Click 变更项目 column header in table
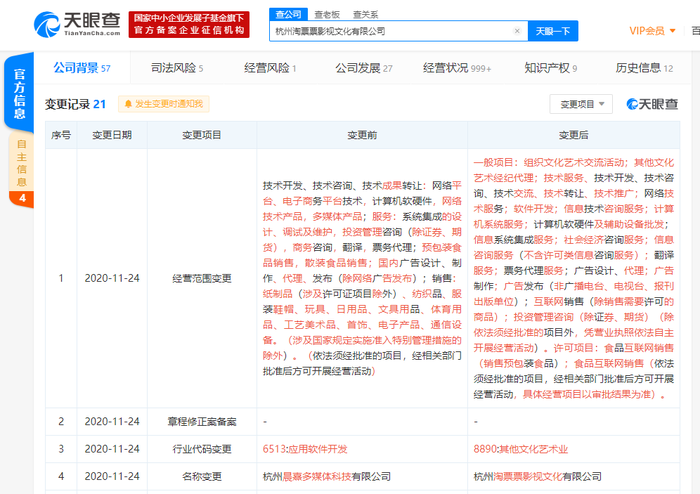Viewport: 700px width, 494px height. click(202, 135)
